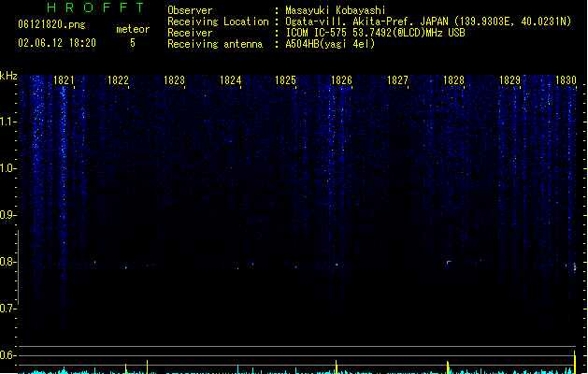
Task: Click the 1.0 frequency axis label
Action: point(7,168)
